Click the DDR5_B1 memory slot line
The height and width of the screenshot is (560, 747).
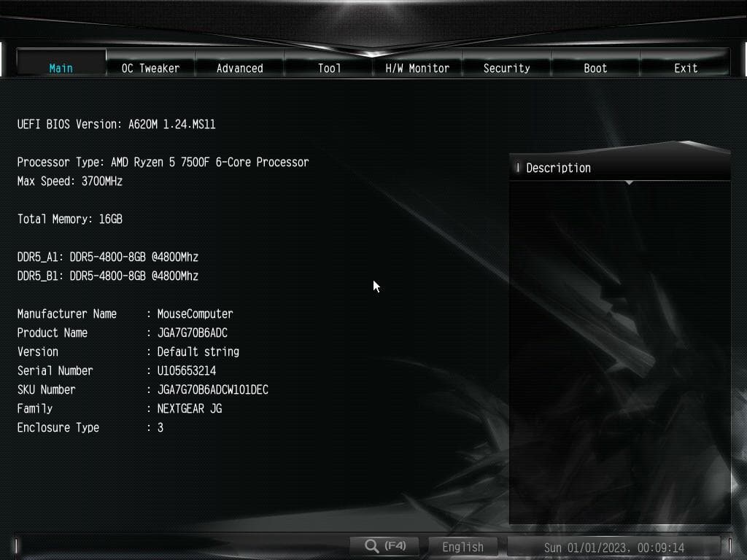pos(108,276)
